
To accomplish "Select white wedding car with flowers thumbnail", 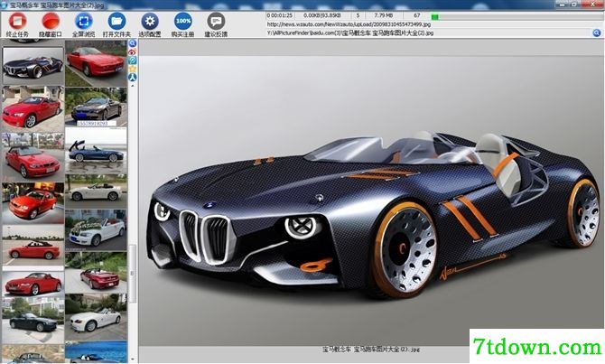I will [x=96, y=230].
